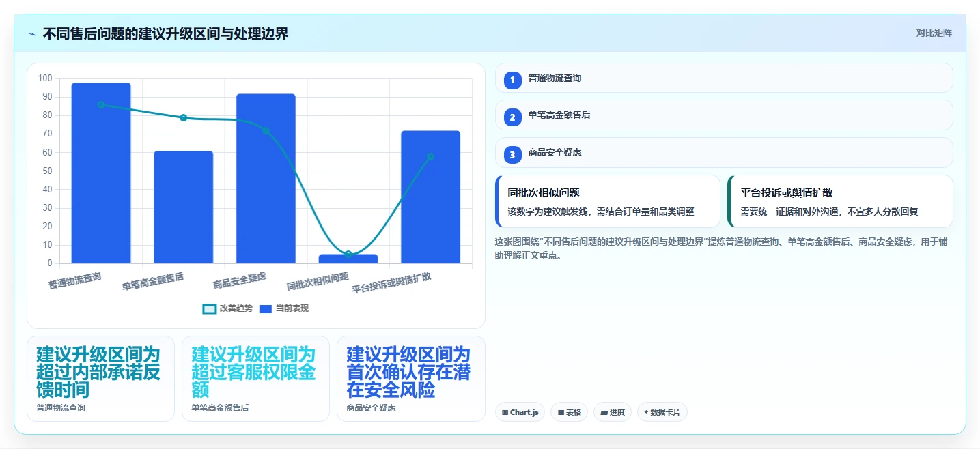The width and height of the screenshot is (980, 449).
Task: Click the number 3 badge
Action: pyautogui.click(x=512, y=155)
